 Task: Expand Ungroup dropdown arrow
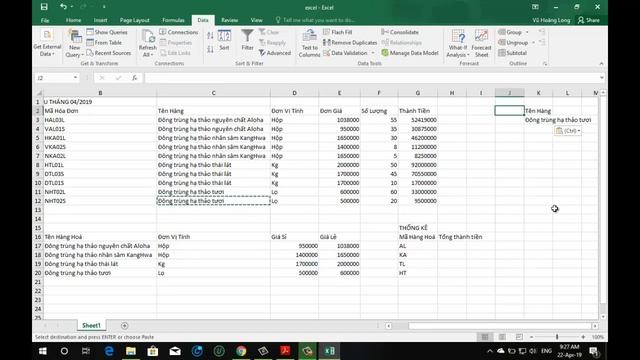533,42
